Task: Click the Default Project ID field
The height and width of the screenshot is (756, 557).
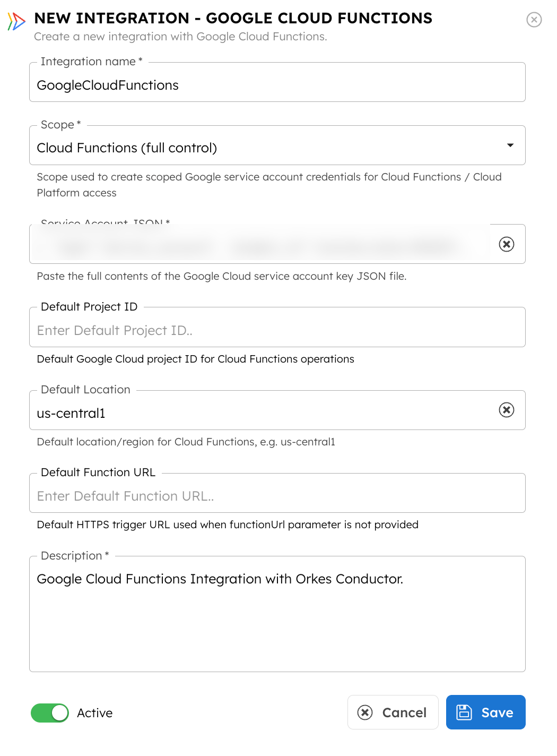Action: coord(277,328)
